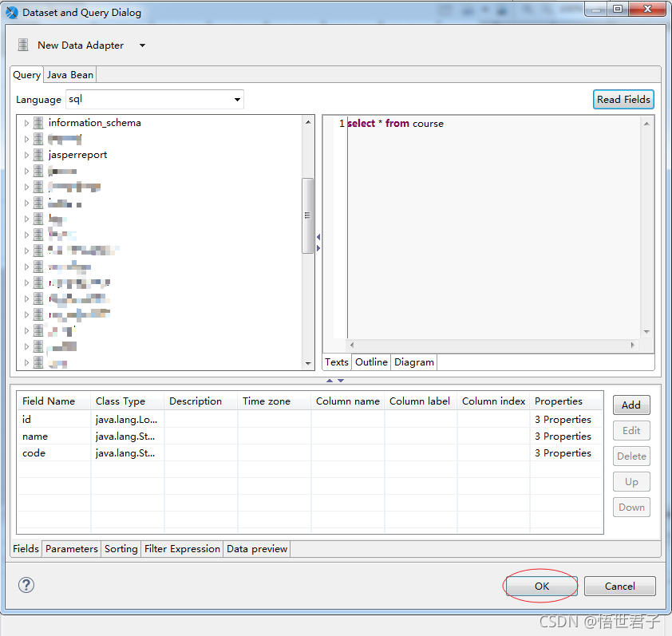Click inside the SQL query editor
The image size is (672, 636).
click(x=479, y=199)
